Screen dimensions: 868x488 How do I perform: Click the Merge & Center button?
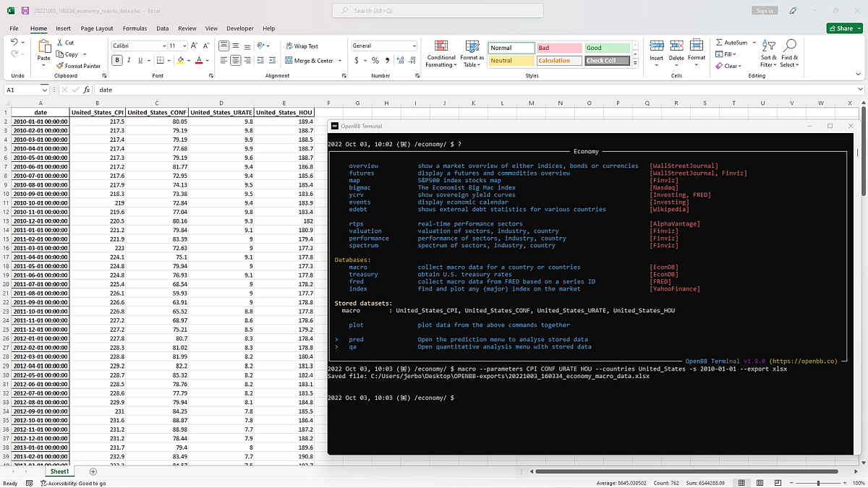[310, 61]
